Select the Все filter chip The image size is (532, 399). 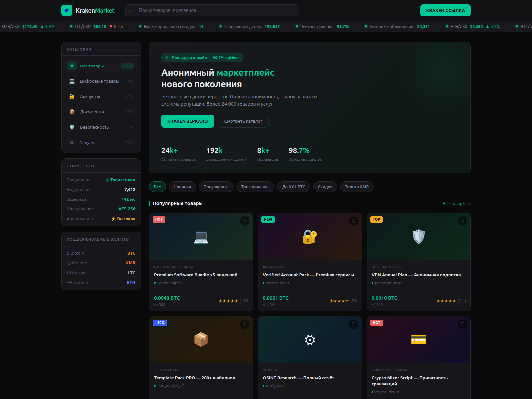coord(157,187)
